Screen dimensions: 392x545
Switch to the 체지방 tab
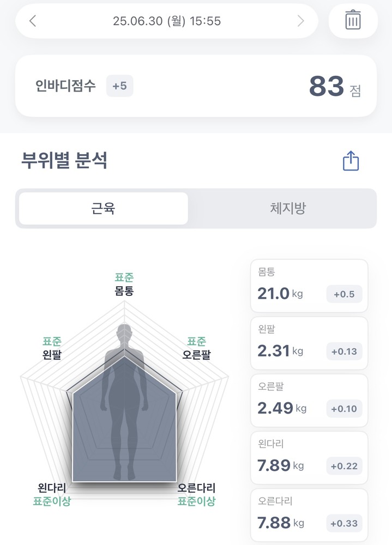pos(287,208)
